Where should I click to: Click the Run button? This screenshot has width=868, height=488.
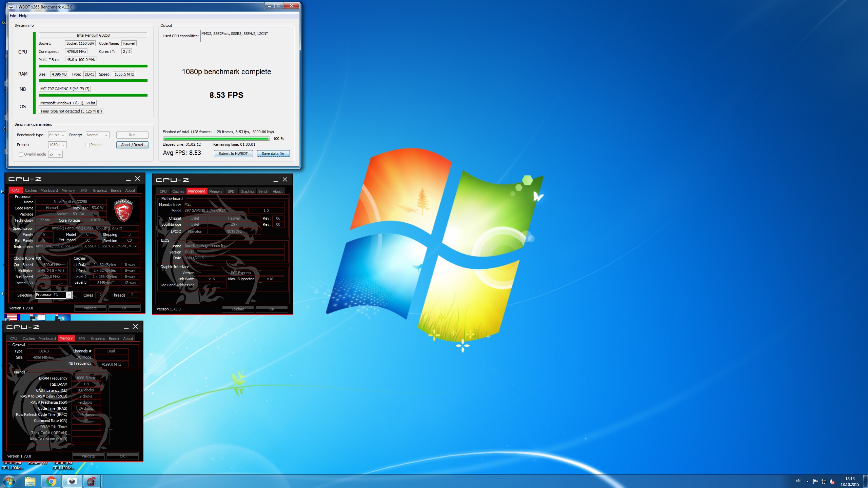pyautogui.click(x=132, y=135)
